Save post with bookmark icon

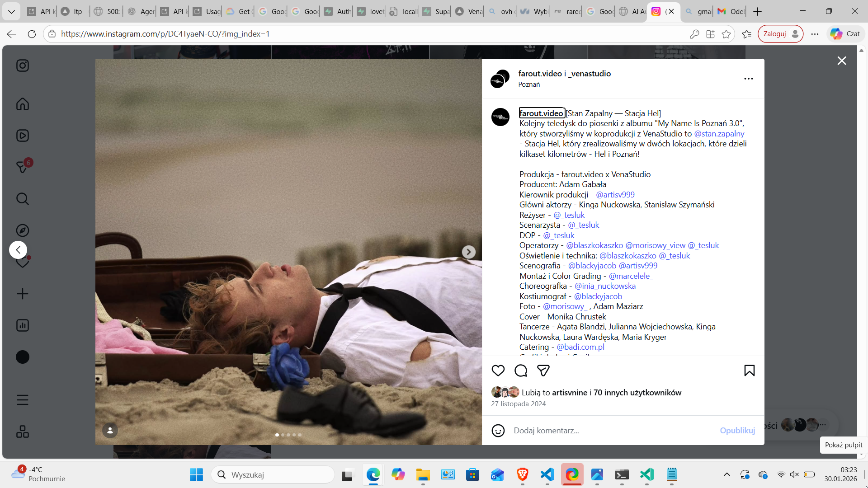click(749, 371)
